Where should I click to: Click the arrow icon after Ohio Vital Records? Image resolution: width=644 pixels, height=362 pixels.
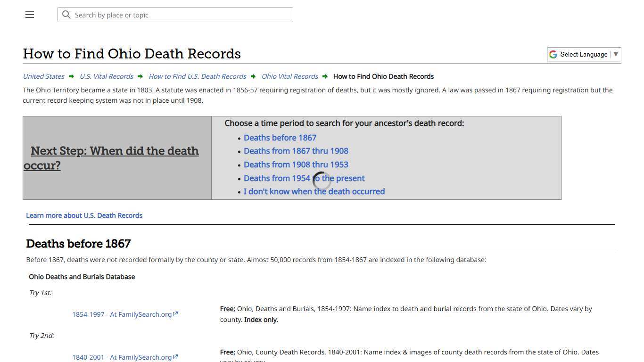point(325,76)
